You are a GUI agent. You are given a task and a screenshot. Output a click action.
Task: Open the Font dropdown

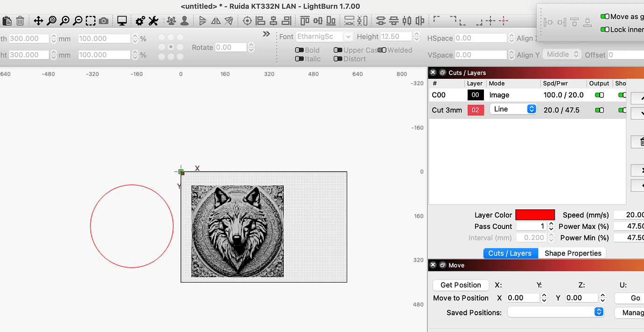(x=325, y=36)
